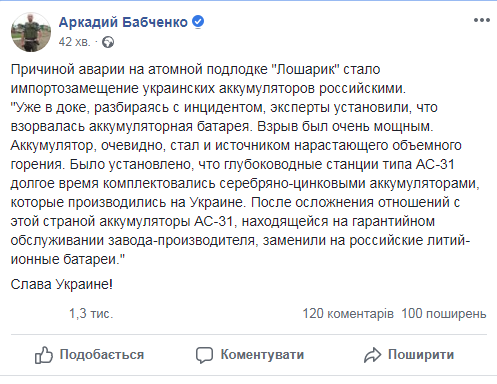Click the blue verified badge
Screen dimensions: 497x384
[x=198, y=22]
